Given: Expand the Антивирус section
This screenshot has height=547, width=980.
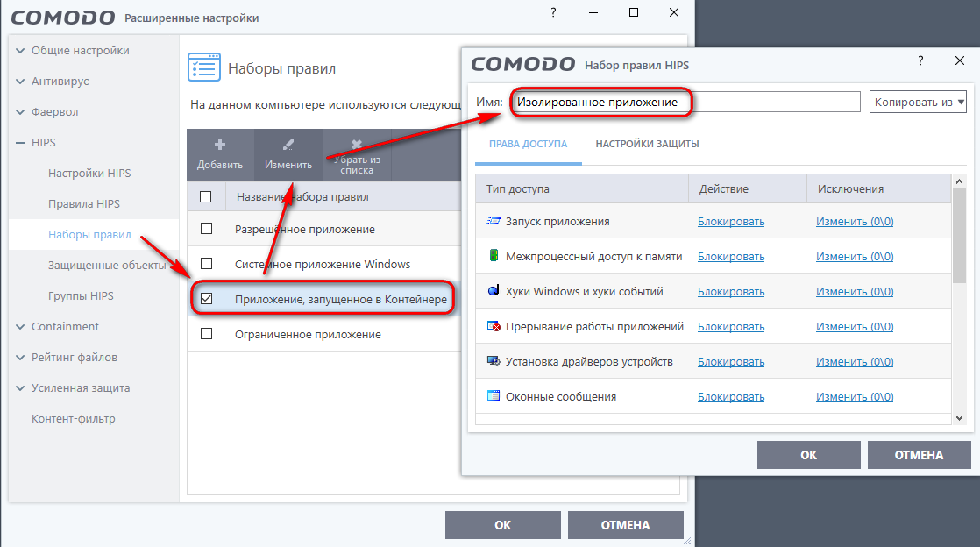Looking at the screenshot, I should pyautogui.click(x=21, y=82).
